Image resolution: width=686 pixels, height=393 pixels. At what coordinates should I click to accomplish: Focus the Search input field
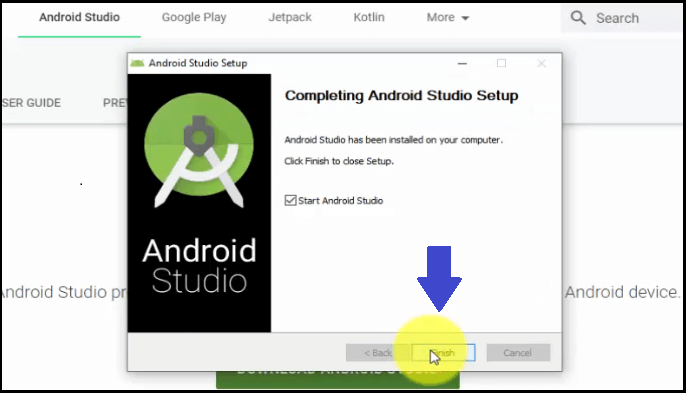coord(621,18)
